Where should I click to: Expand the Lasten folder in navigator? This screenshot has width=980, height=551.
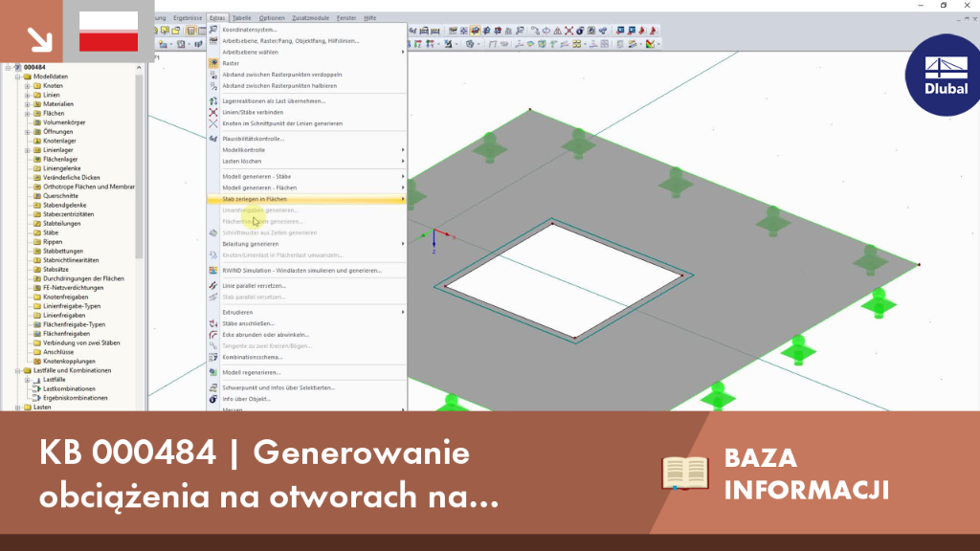[18, 408]
